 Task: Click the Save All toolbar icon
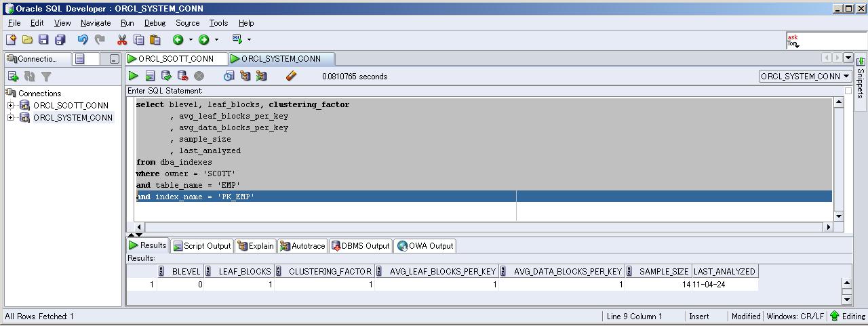[60, 40]
